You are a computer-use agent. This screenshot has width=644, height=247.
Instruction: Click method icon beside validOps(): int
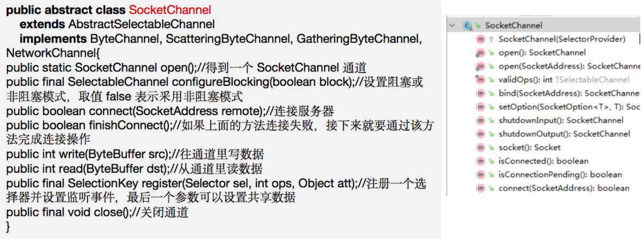(x=481, y=79)
